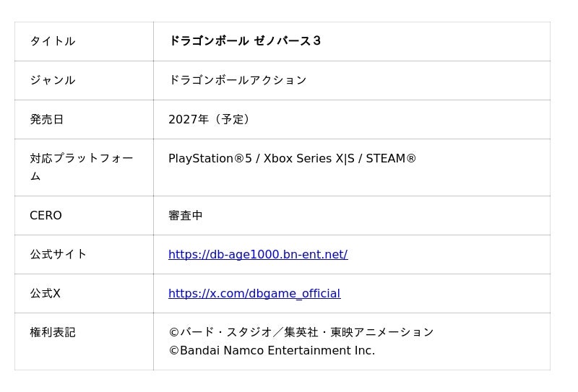Click the 東映アニメーション text

pyautogui.click(x=382, y=332)
